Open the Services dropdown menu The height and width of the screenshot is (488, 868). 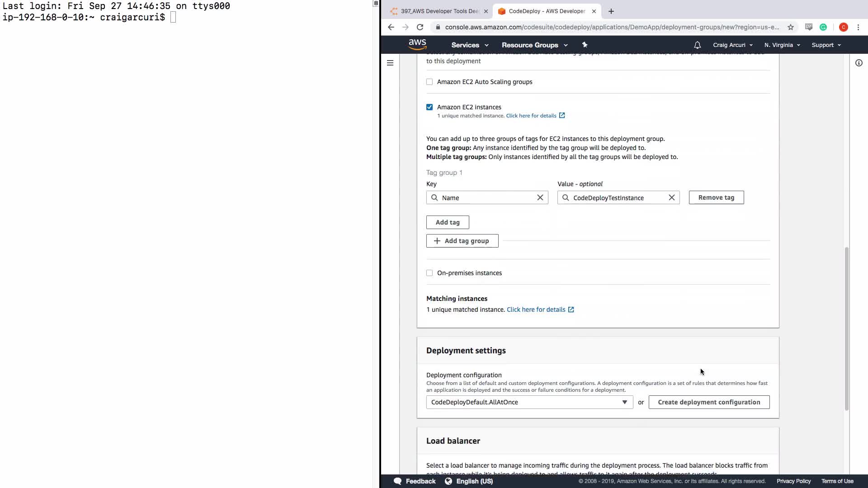[x=470, y=45]
